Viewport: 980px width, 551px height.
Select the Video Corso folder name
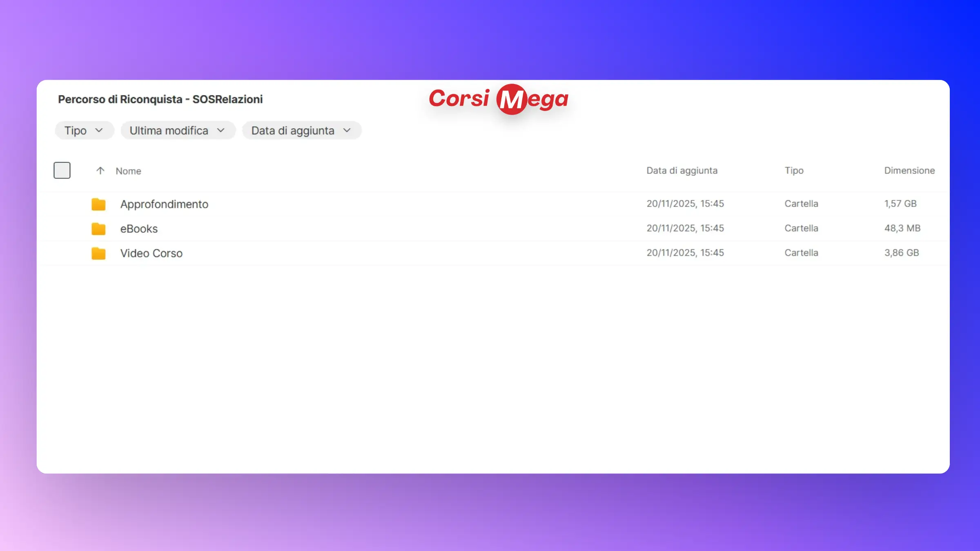coord(151,253)
